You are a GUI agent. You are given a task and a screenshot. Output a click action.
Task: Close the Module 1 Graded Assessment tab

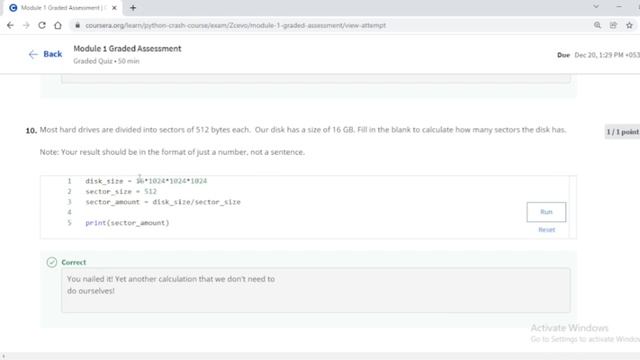[114, 8]
